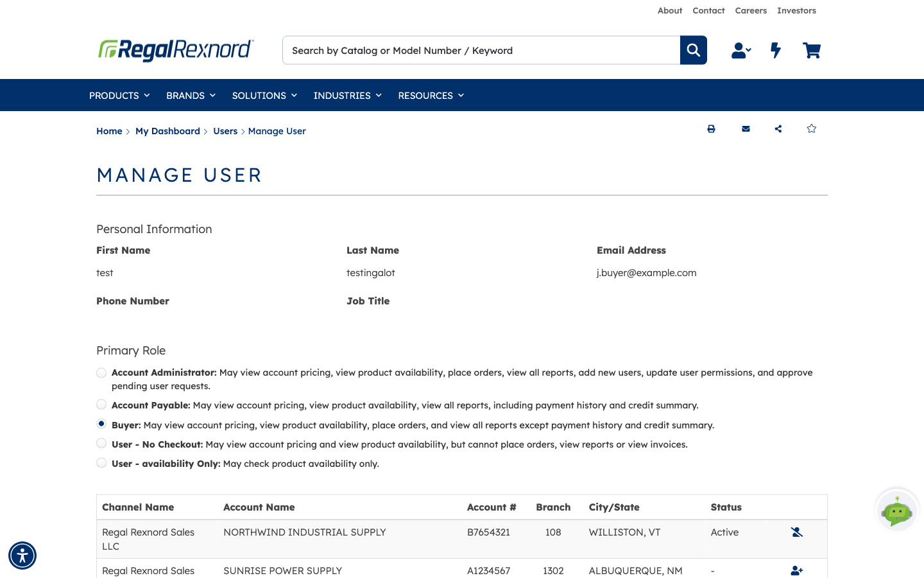Image resolution: width=924 pixels, height=578 pixels.
Task: Click account number A1234567
Action: click(x=488, y=571)
